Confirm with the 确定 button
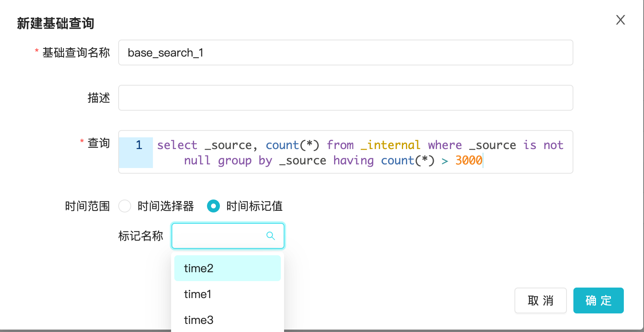Screen dimensions: 644x332 (598, 300)
